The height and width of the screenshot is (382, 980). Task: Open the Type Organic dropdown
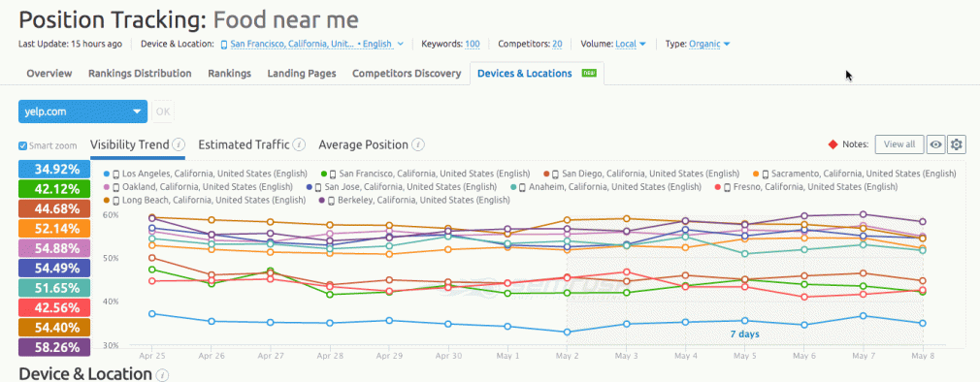coord(709,45)
